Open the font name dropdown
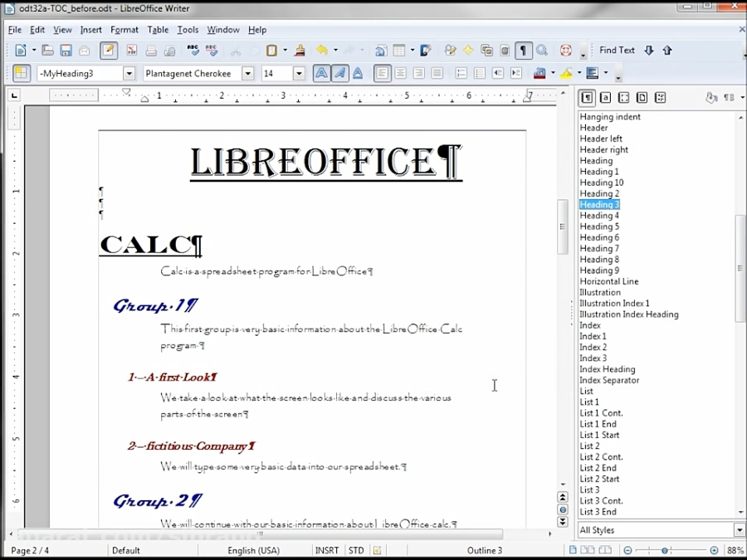The height and width of the screenshot is (560, 747). 247,73
